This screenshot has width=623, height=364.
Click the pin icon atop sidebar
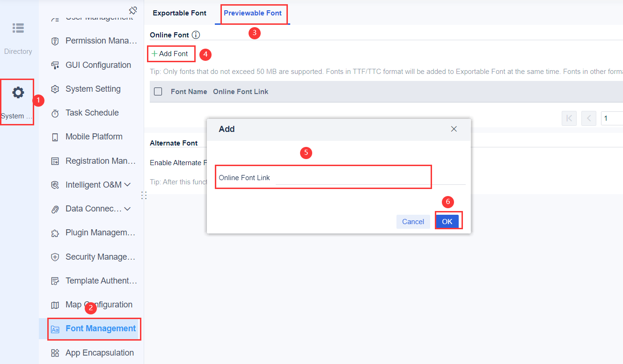pyautogui.click(x=133, y=10)
